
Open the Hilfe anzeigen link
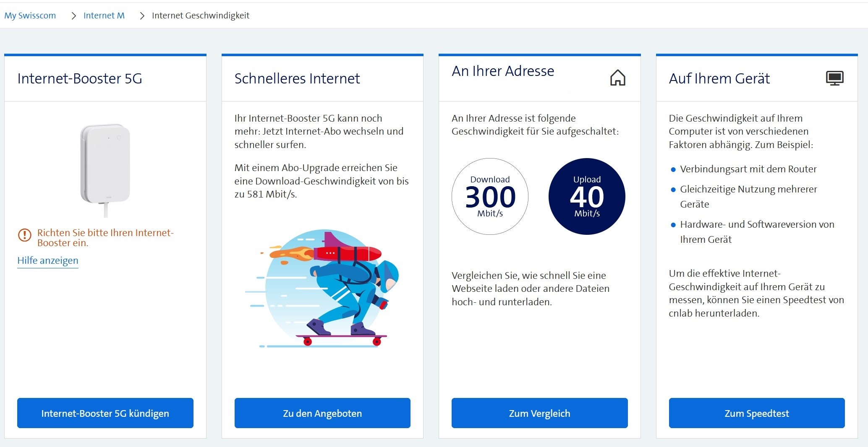pyautogui.click(x=48, y=260)
